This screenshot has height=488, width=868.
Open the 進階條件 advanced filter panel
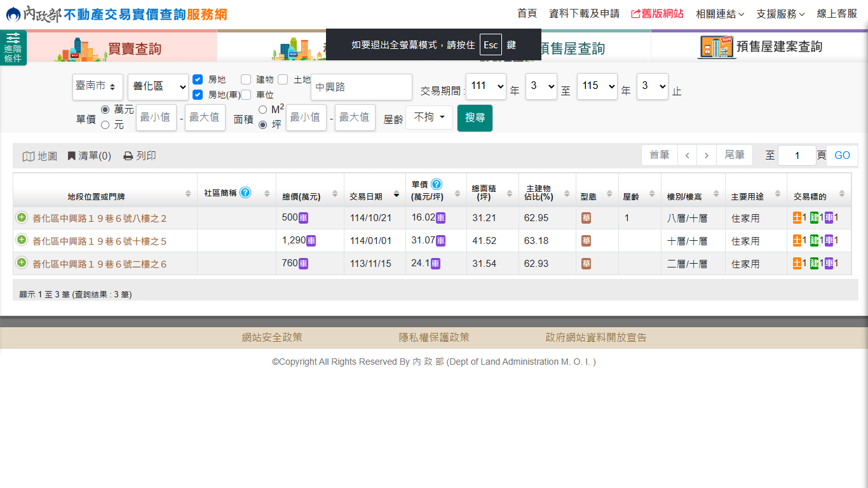(x=13, y=48)
